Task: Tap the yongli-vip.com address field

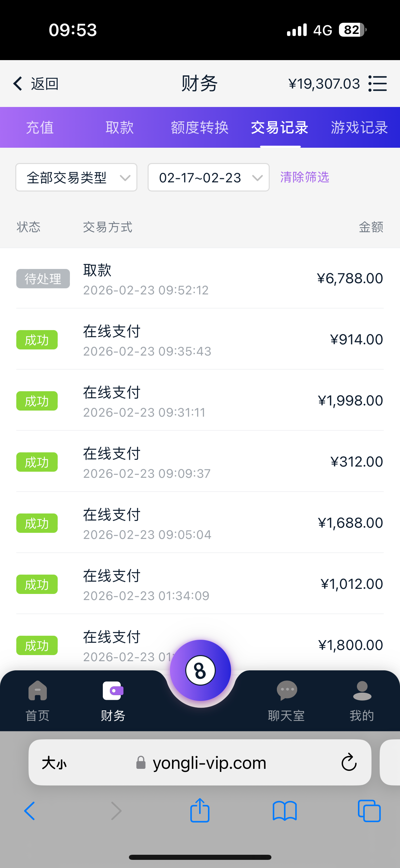Action: pyautogui.click(x=209, y=763)
